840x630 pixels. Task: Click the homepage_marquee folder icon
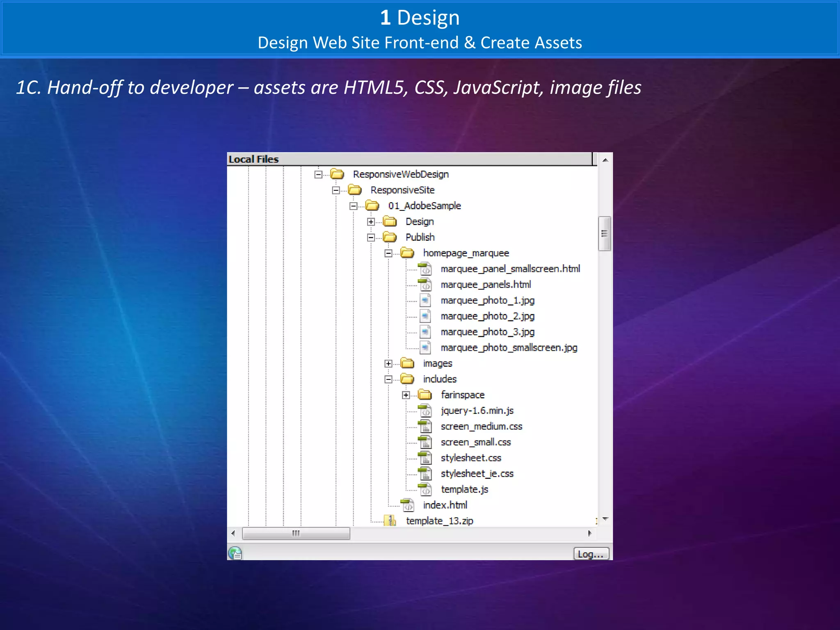(408, 253)
